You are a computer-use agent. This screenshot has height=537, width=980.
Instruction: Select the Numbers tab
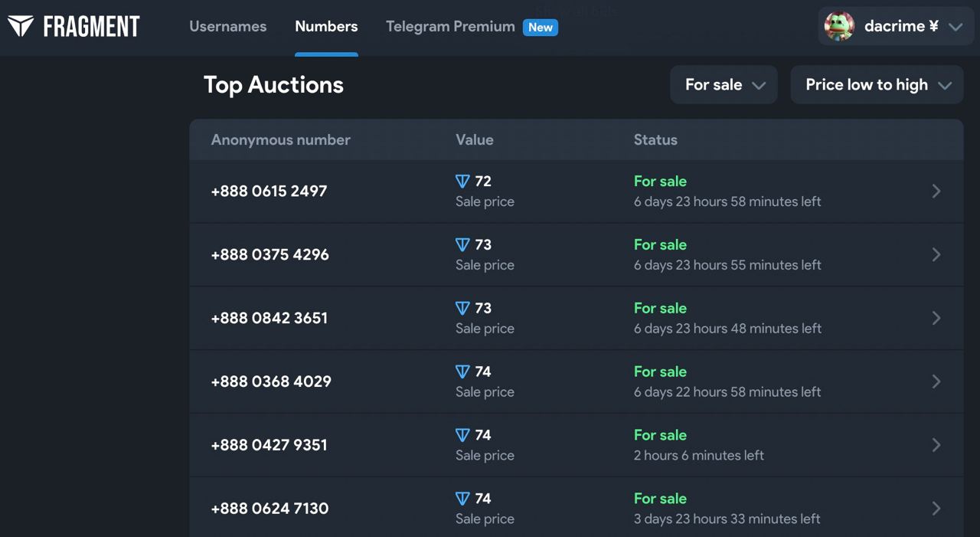[326, 26]
